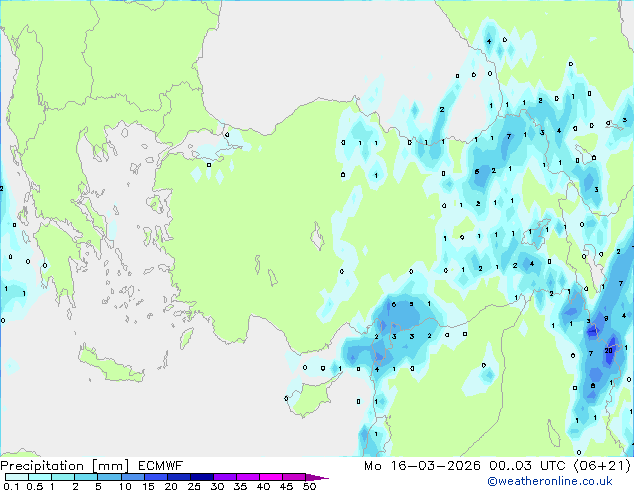
Task: Click the date '16-03-2026'
Action: pyautogui.click(x=435, y=466)
